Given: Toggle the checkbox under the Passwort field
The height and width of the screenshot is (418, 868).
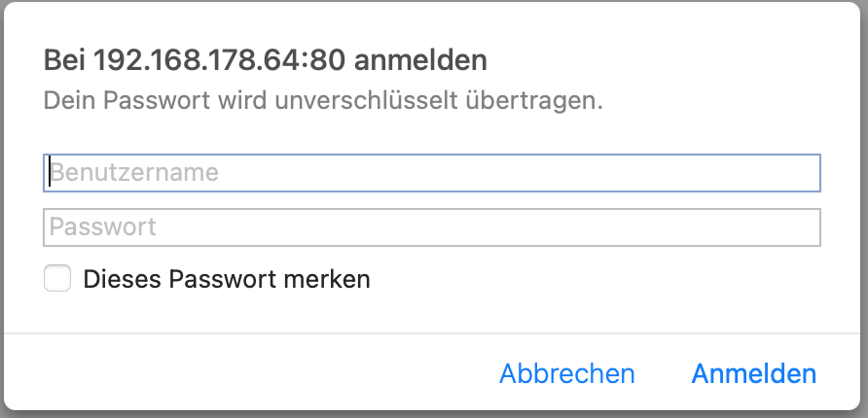Looking at the screenshot, I should click(58, 279).
